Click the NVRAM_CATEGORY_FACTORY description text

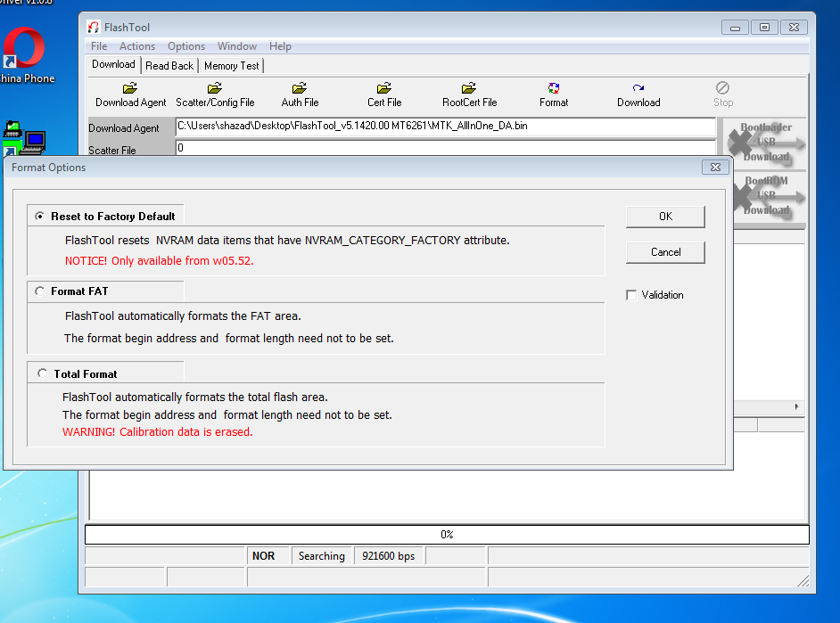click(287, 241)
